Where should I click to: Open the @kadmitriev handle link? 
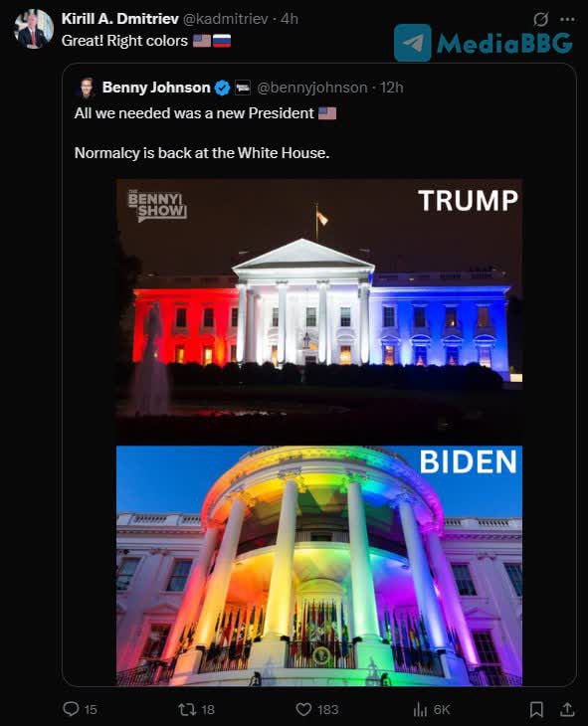[226, 19]
